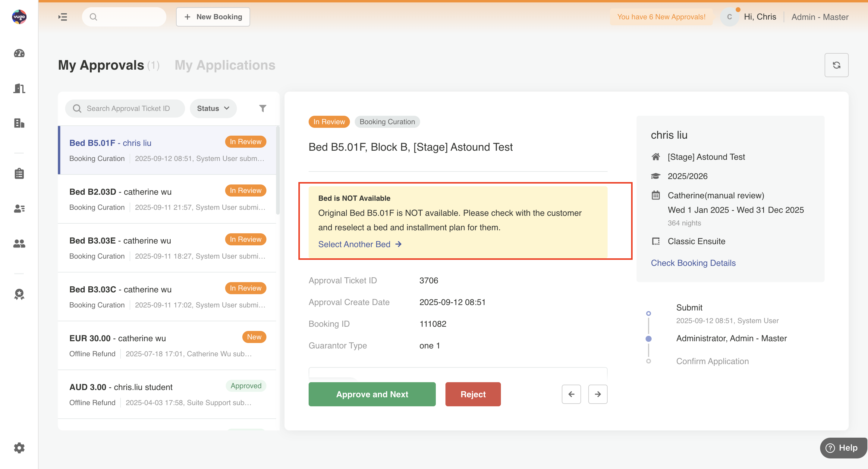
Task: Open Admin - Master role selector
Action: click(819, 17)
